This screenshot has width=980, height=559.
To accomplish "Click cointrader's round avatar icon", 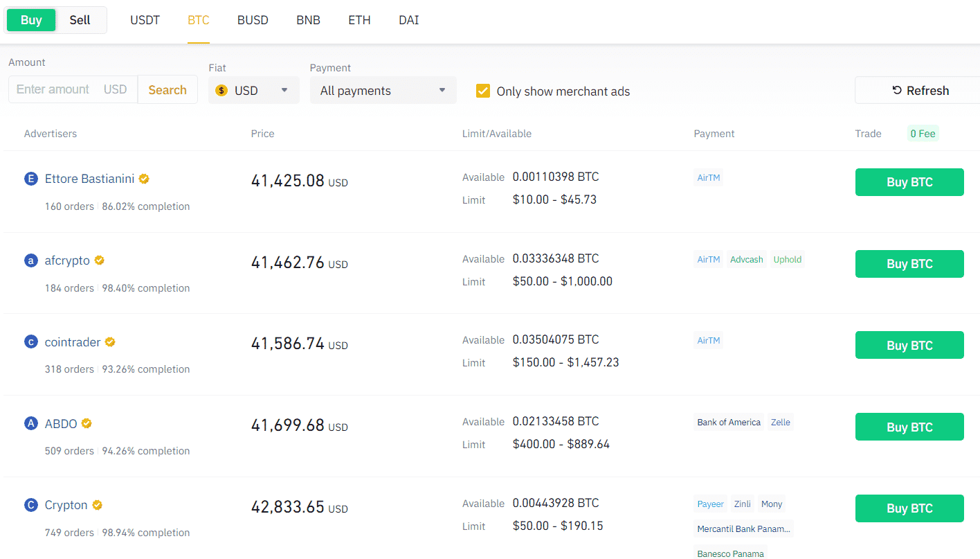I will point(30,342).
